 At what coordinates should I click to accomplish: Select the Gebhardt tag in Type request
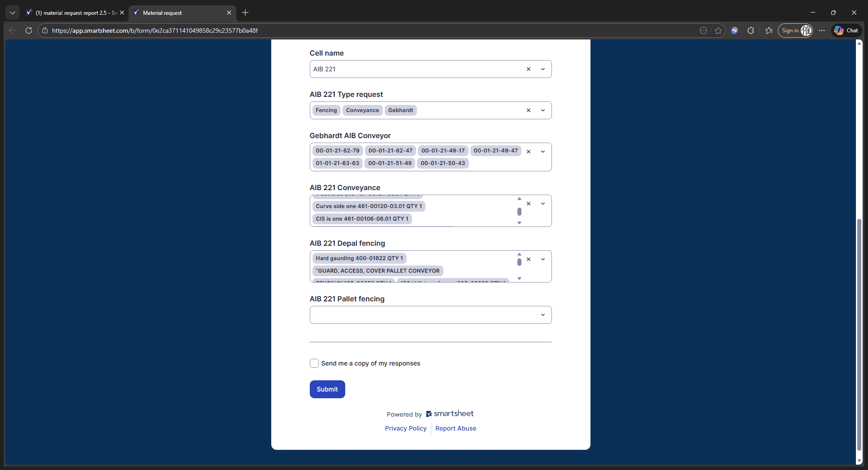coord(400,110)
